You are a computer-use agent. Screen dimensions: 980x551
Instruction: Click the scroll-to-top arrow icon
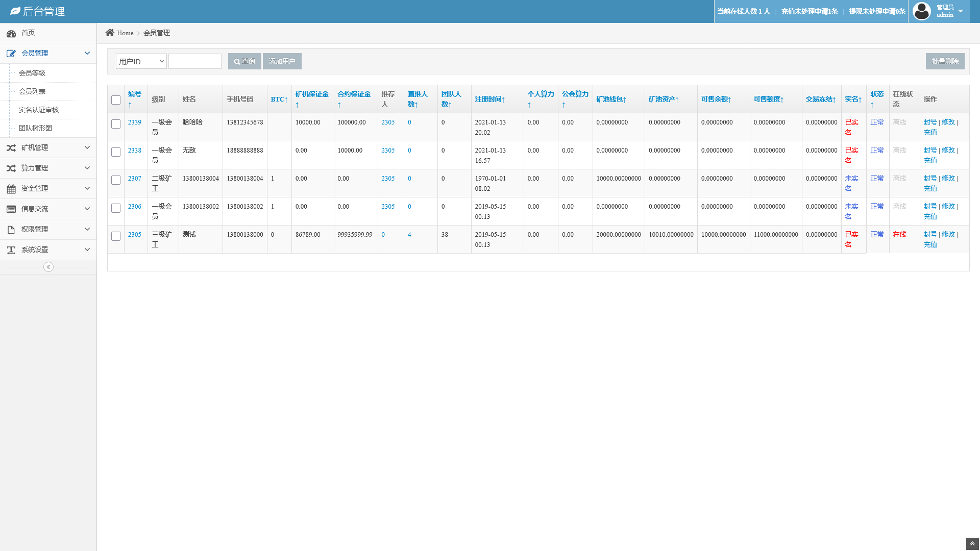click(x=972, y=544)
